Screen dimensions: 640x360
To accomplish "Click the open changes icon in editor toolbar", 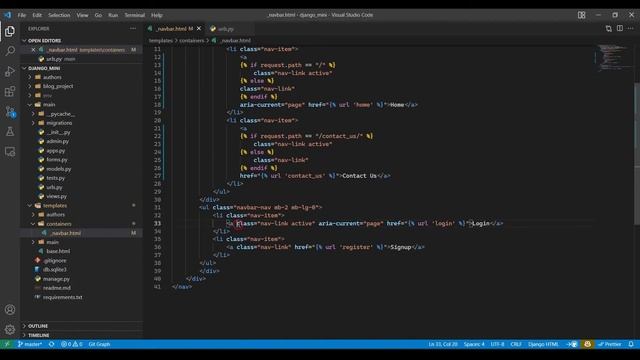I will 608,28.
